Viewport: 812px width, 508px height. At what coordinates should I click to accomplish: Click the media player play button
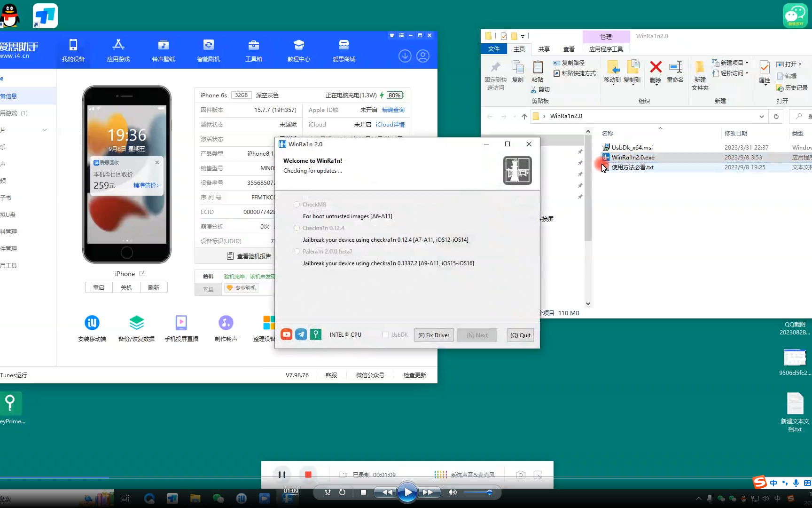point(407,492)
